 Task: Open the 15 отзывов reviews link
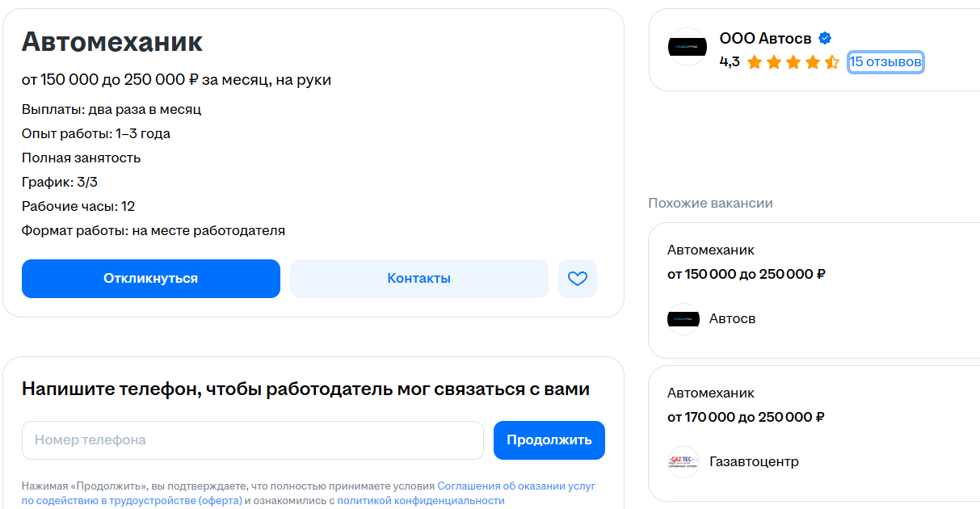point(885,62)
